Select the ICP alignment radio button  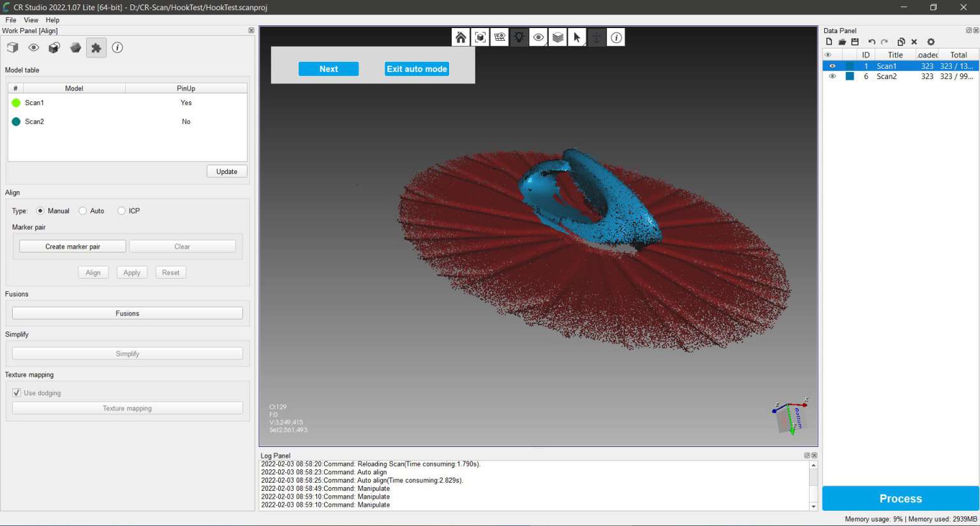121,211
